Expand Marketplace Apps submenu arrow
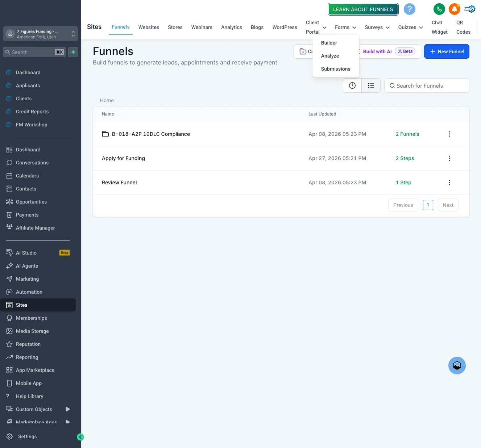This screenshot has width=481, height=448. click(x=67, y=422)
